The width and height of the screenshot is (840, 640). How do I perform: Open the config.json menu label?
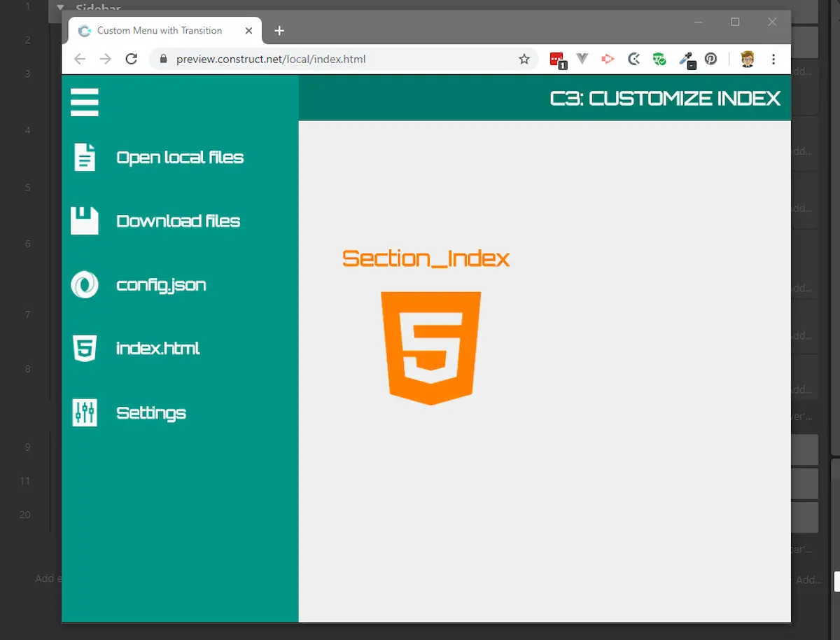pos(161,285)
